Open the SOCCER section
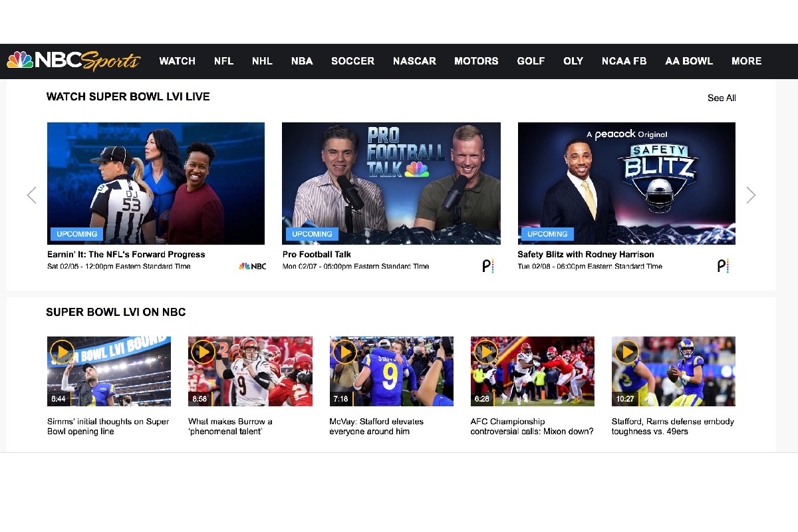 [353, 61]
